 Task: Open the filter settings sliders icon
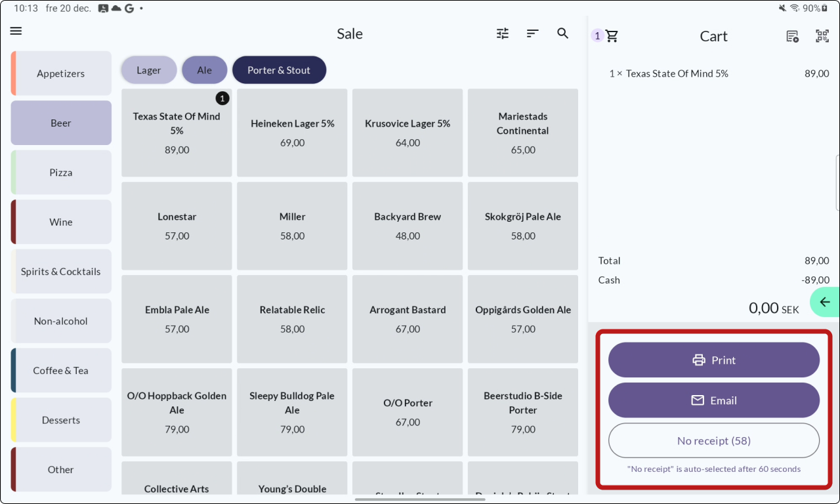tap(503, 33)
